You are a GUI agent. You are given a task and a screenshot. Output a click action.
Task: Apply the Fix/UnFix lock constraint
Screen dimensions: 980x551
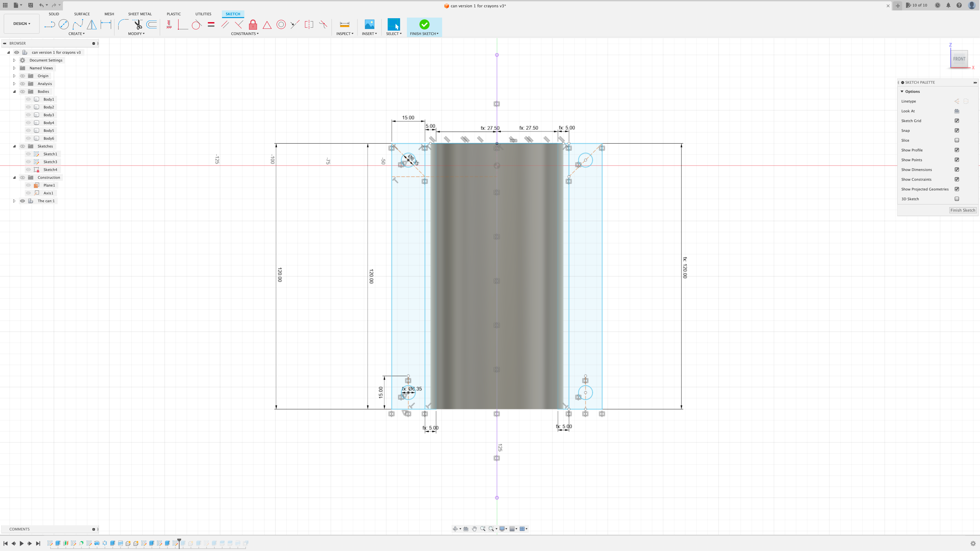point(253,24)
